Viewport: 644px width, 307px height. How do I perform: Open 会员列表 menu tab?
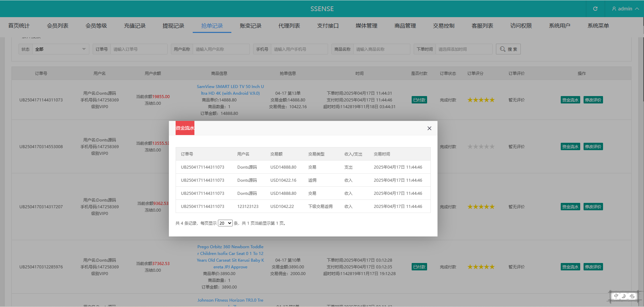[x=57, y=26]
